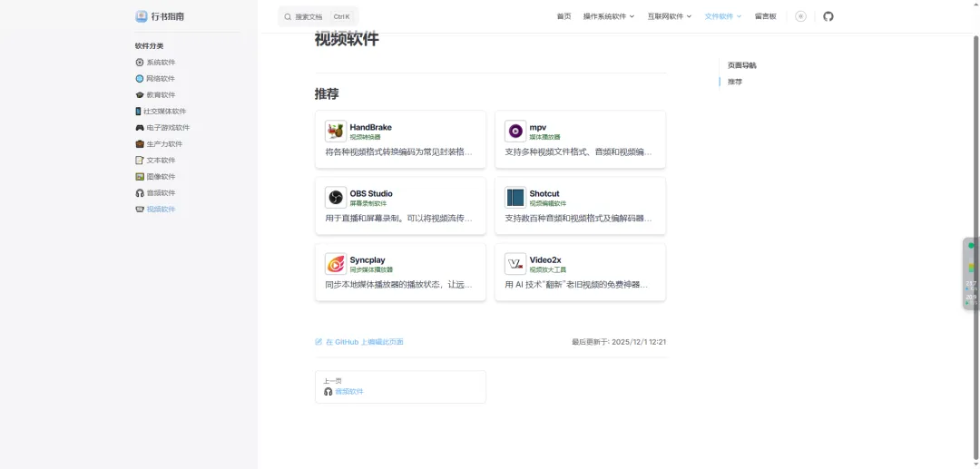Click the 视频放大工具 label under Video2x
The image size is (980, 469).
(x=547, y=269)
